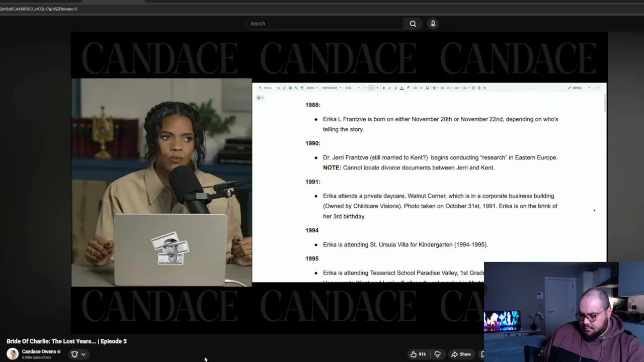Click the St. Ursula Villa Kindergarten line
The image size is (644, 362).
406,244
